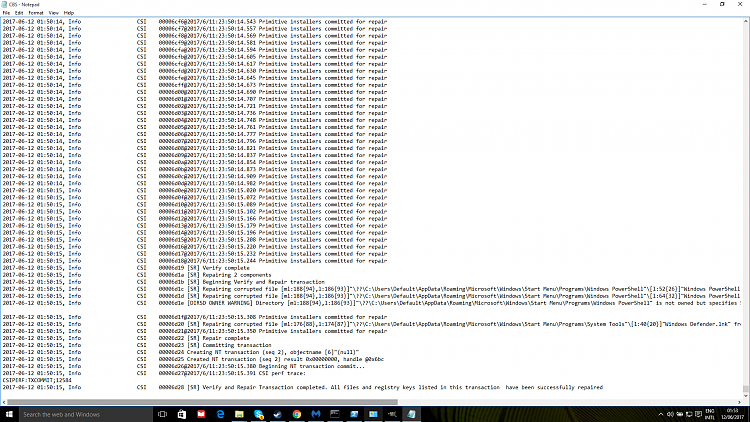750x422 pixels.
Task: Click the 'Verify and Repair Transaction completed' line
Action: click(x=303, y=388)
